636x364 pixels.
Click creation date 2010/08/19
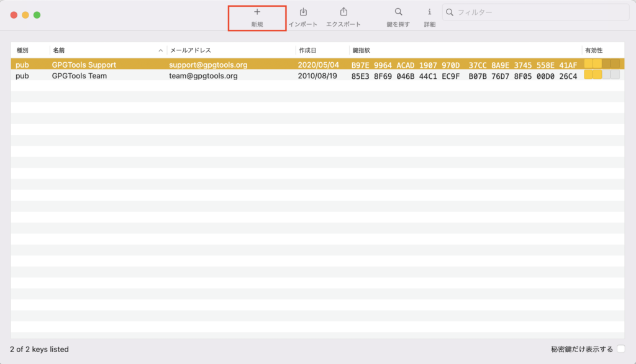tap(317, 76)
